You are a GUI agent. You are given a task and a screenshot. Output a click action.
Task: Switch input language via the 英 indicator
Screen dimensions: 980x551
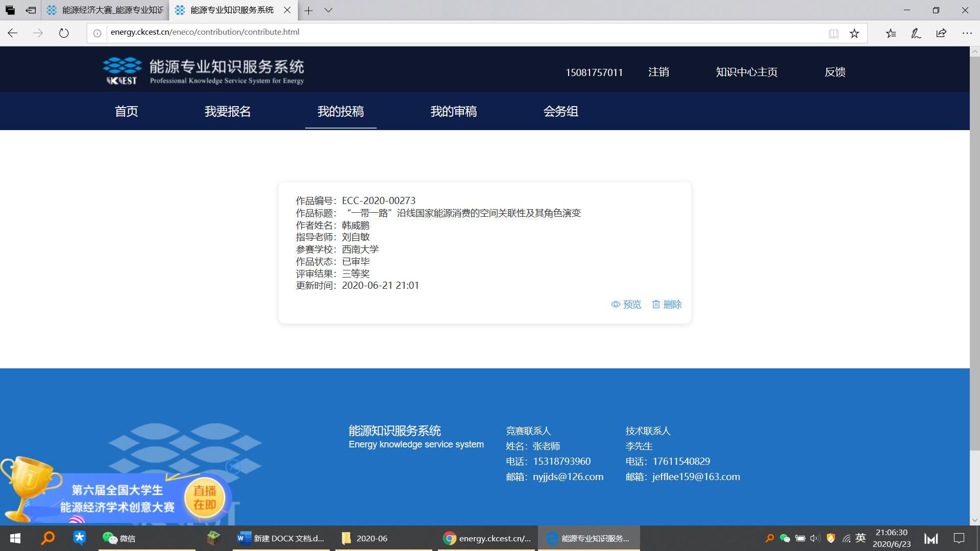tap(860, 538)
